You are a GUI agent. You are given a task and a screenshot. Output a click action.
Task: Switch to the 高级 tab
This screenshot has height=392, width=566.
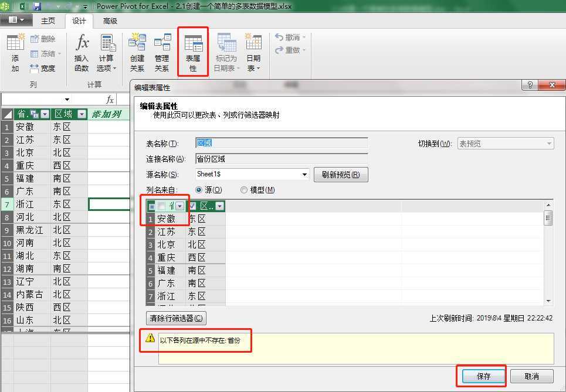[110, 21]
